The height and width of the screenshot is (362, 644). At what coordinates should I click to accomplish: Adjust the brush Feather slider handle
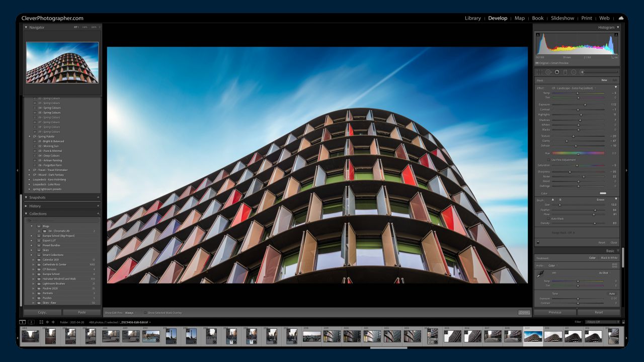[x=595, y=210]
